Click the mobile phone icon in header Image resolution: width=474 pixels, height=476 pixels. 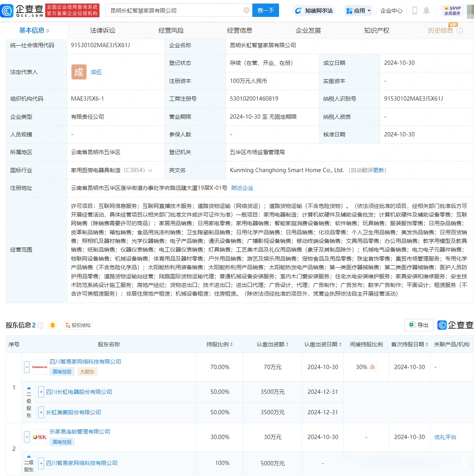pos(414,11)
